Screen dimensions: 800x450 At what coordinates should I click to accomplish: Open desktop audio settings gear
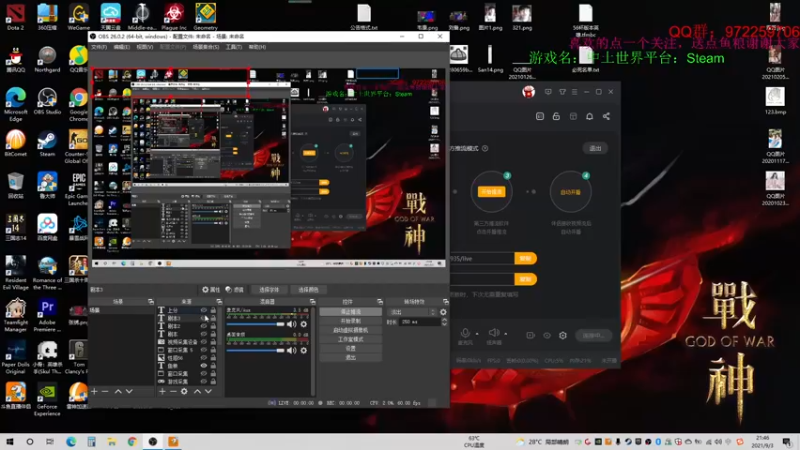click(304, 351)
